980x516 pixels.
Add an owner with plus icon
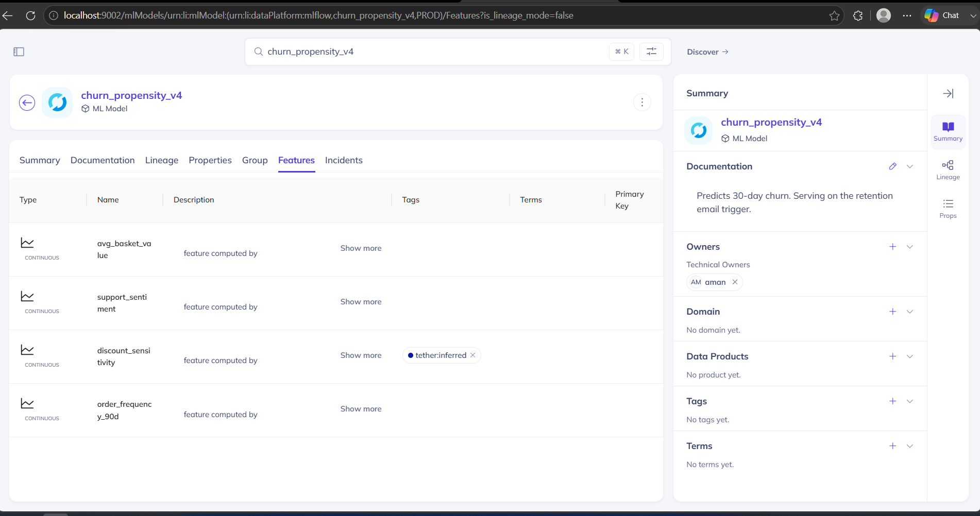[x=893, y=247]
